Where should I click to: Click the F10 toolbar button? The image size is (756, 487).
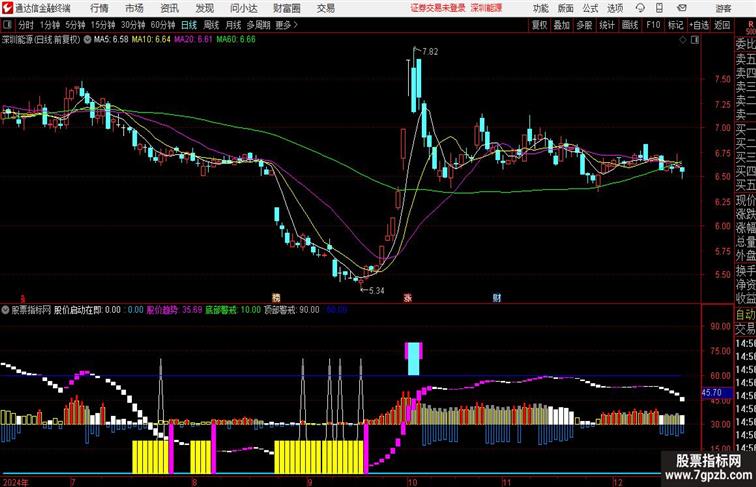[653, 25]
